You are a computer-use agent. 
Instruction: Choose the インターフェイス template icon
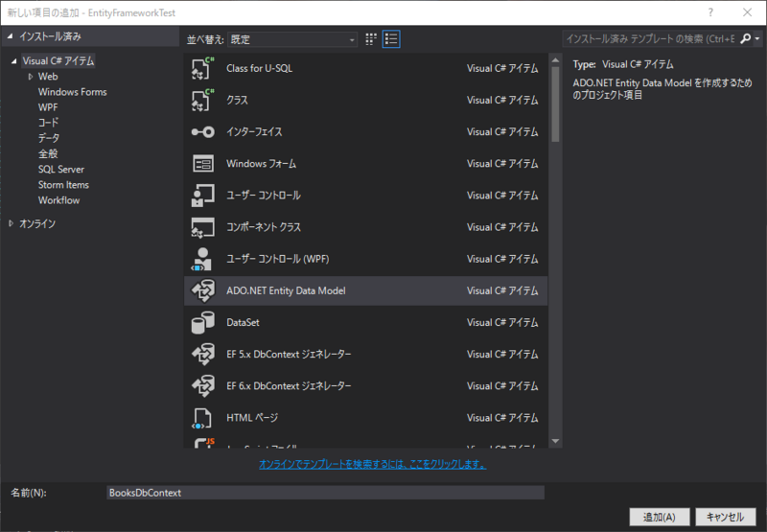point(202,132)
